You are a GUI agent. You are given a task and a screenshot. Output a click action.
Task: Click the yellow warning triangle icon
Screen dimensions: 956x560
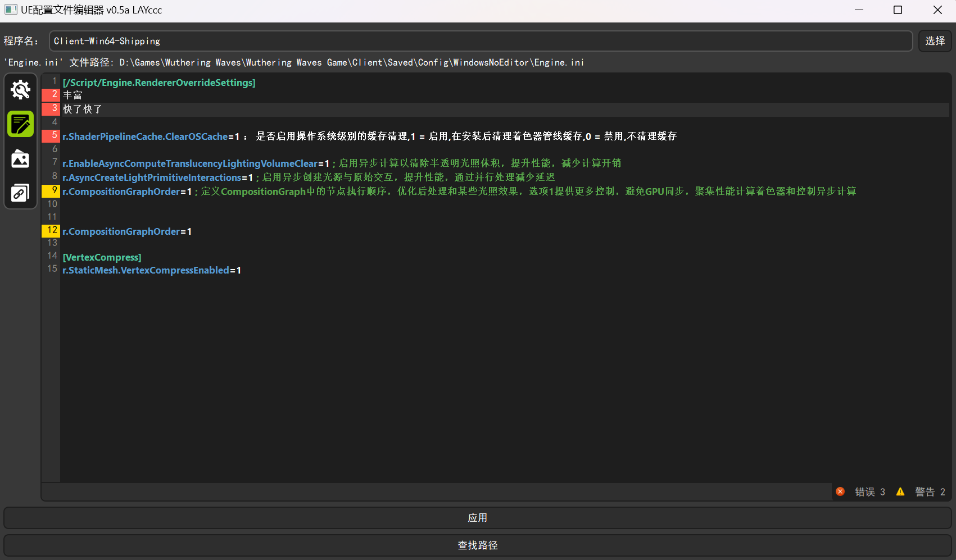tap(900, 491)
